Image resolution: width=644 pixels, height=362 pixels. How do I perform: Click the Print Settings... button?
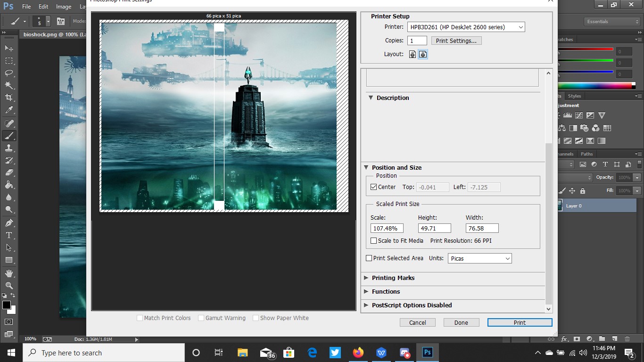tap(456, 41)
